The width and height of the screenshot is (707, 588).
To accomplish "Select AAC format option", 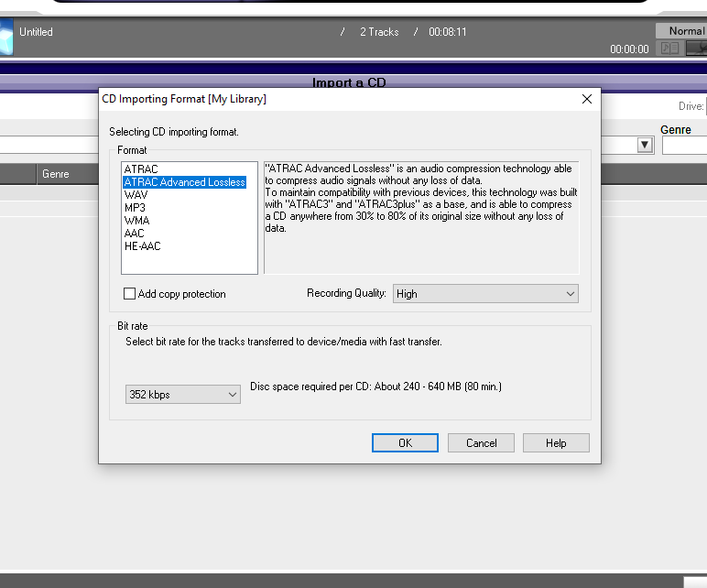I will [135, 234].
